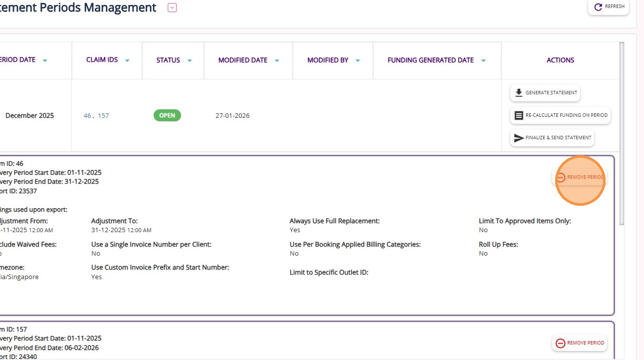Click the ACTIONS column header
This screenshot has width=644, height=360.
pos(560,60)
